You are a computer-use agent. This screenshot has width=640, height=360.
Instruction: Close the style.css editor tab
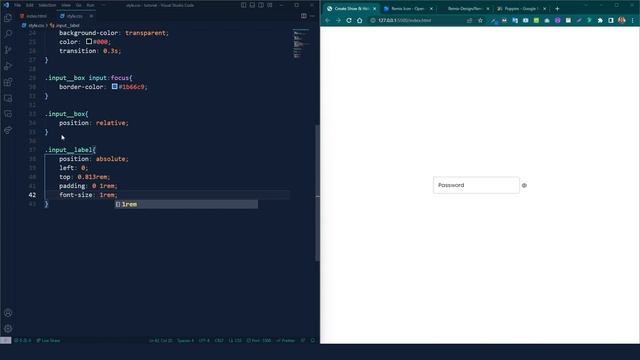pos(91,16)
